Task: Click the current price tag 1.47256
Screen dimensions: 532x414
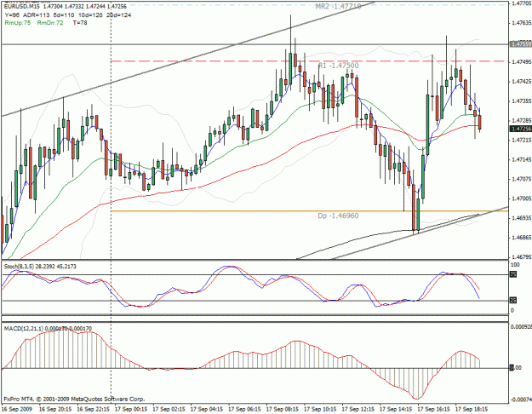Action: [x=521, y=129]
